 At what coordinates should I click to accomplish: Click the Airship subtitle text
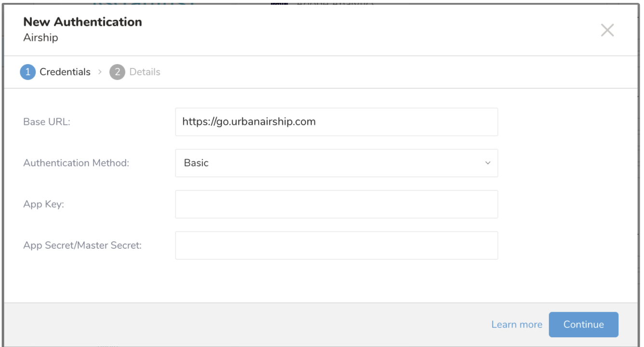tap(40, 38)
